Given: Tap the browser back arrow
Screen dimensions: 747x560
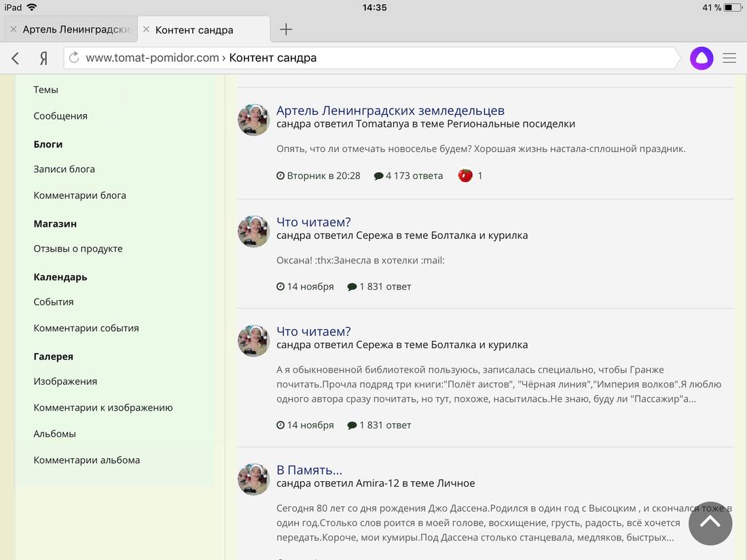Looking at the screenshot, I should pos(15,58).
